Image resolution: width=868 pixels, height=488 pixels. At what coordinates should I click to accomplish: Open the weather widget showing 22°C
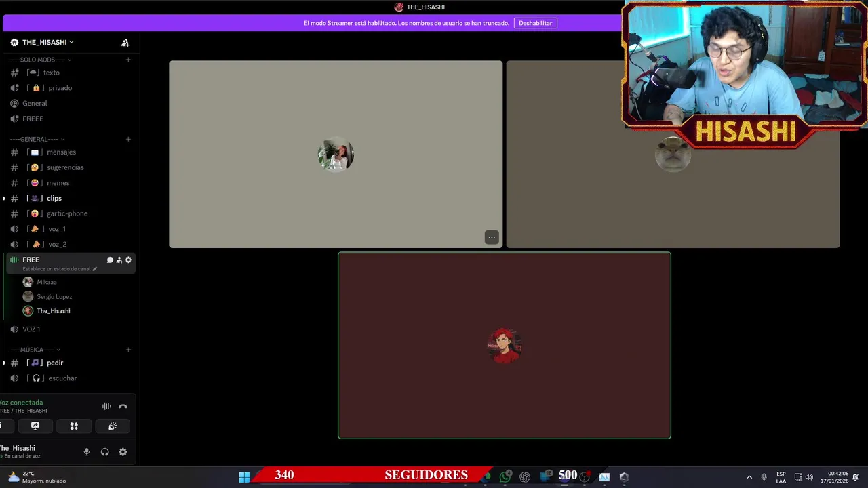37,477
